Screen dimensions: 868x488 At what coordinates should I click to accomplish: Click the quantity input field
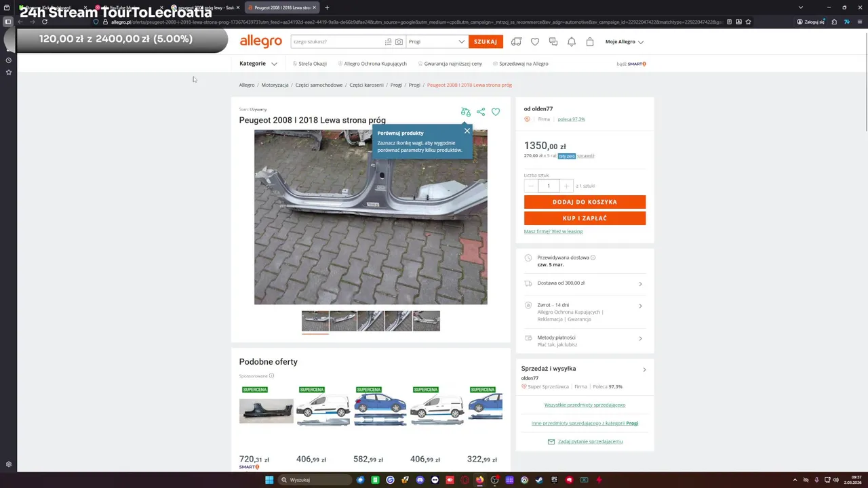click(549, 186)
